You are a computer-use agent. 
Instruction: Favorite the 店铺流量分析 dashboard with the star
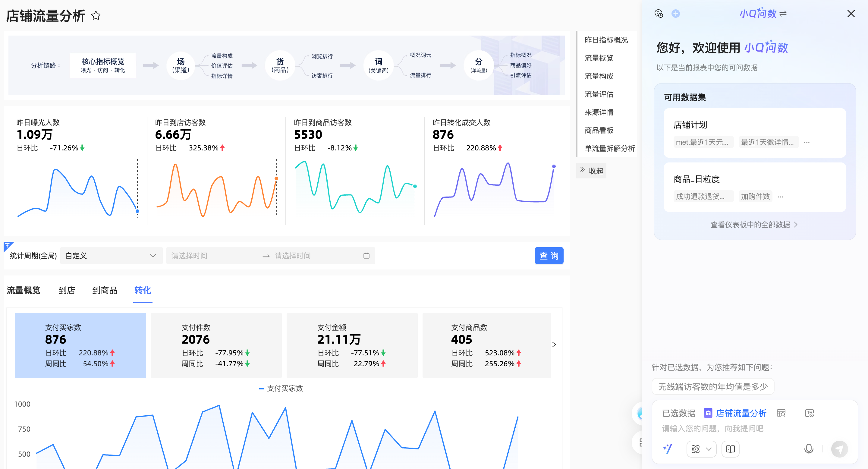tap(96, 15)
